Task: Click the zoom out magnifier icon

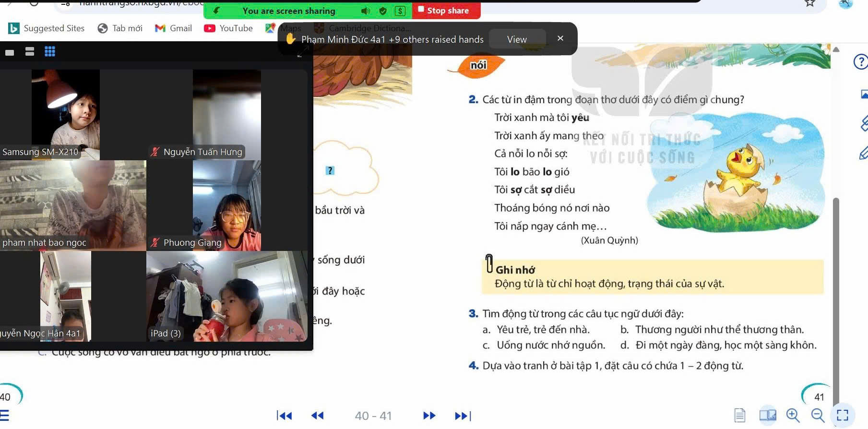Action: (818, 415)
